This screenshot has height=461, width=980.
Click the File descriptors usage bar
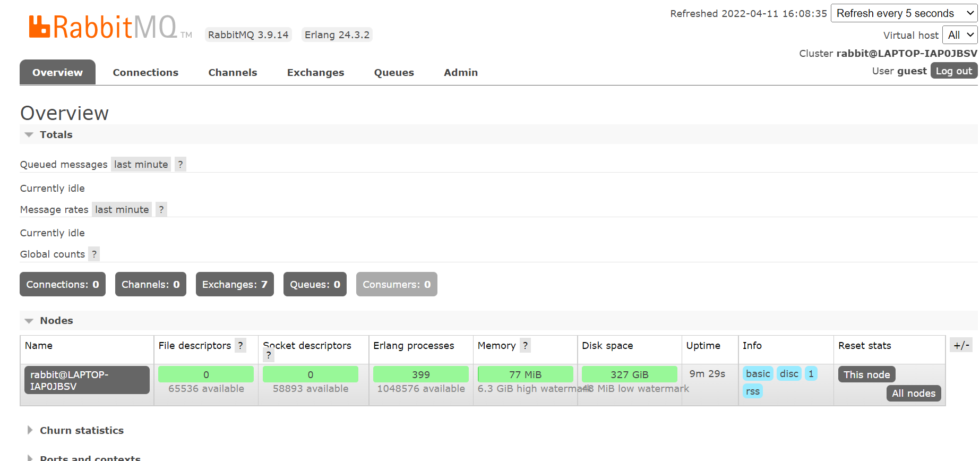[206, 374]
